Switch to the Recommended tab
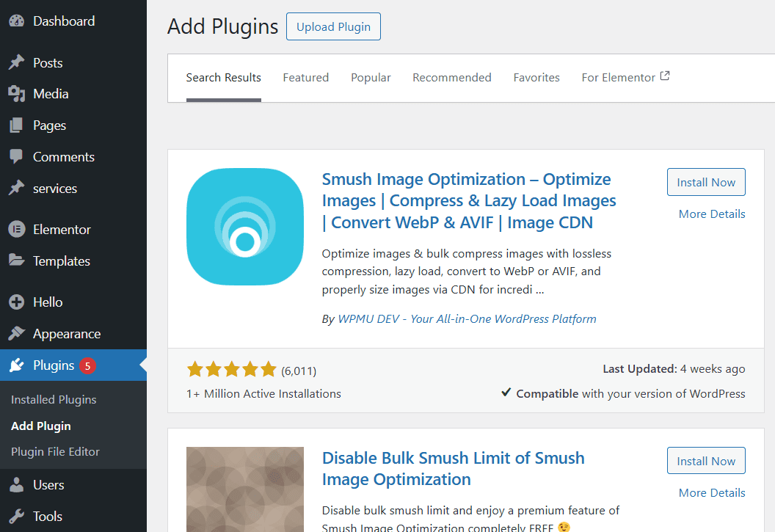This screenshot has width=775, height=532. (x=451, y=77)
